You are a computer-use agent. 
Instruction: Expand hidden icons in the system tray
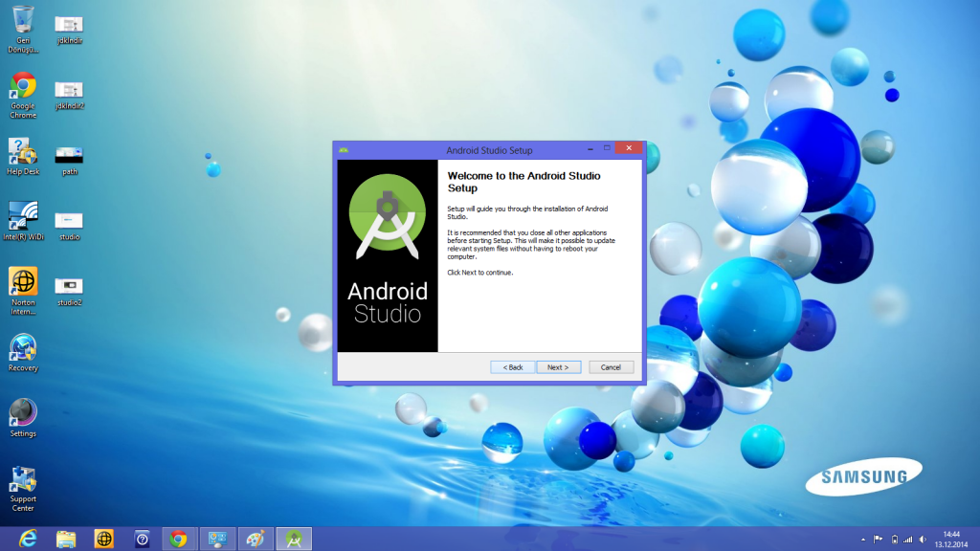(x=862, y=539)
